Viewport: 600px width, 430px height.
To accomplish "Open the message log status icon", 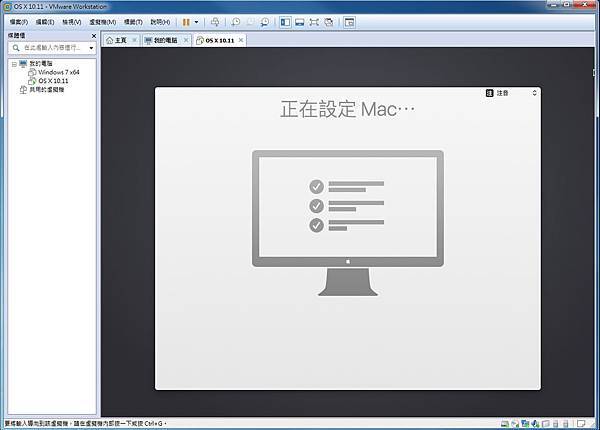I will pos(581,423).
